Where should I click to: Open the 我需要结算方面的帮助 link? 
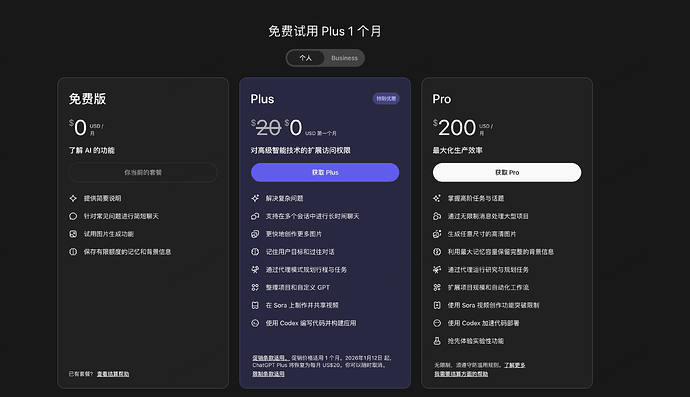coord(461,374)
